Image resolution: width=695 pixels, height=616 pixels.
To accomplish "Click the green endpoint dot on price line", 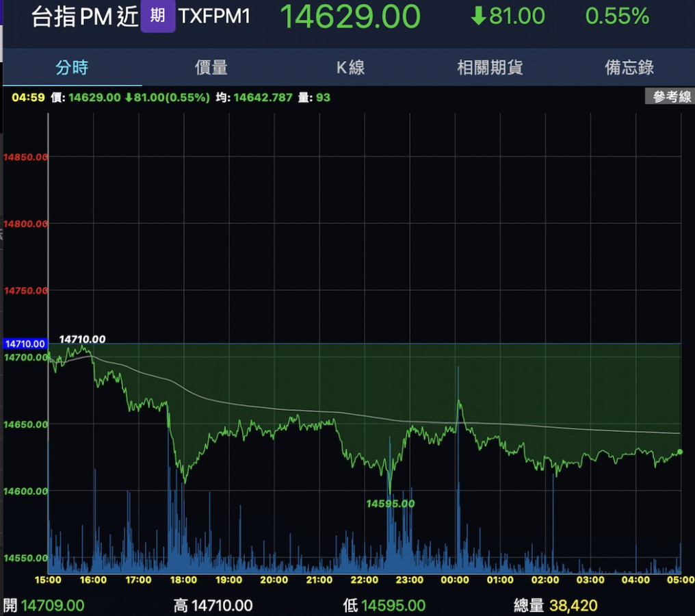I will pos(679,452).
